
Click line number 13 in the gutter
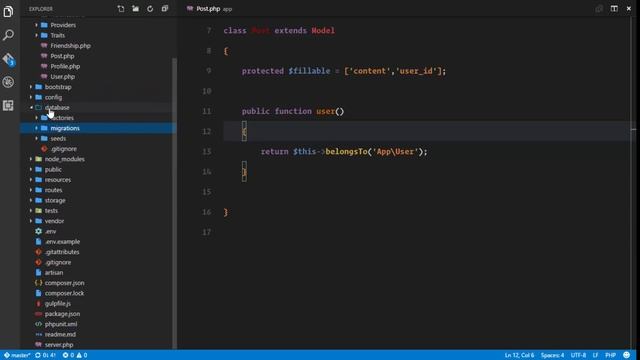[x=207, y=151]
